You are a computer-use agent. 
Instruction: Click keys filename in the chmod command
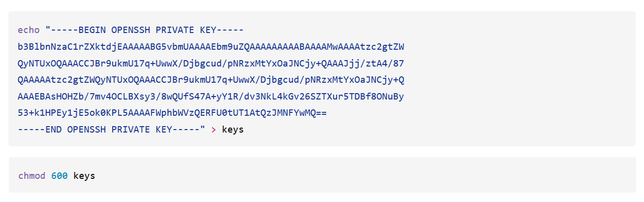(84, 176)
